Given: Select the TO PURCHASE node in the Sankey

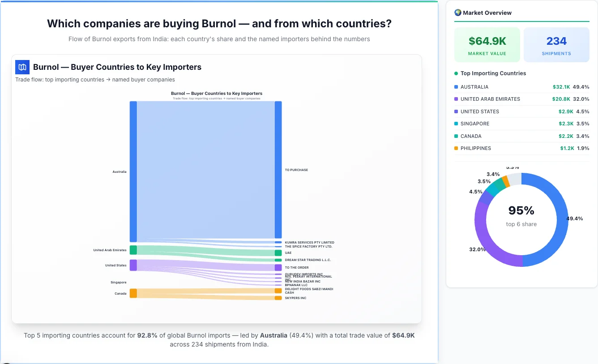Looking at the screenshot, I should (x=278, y=170).
